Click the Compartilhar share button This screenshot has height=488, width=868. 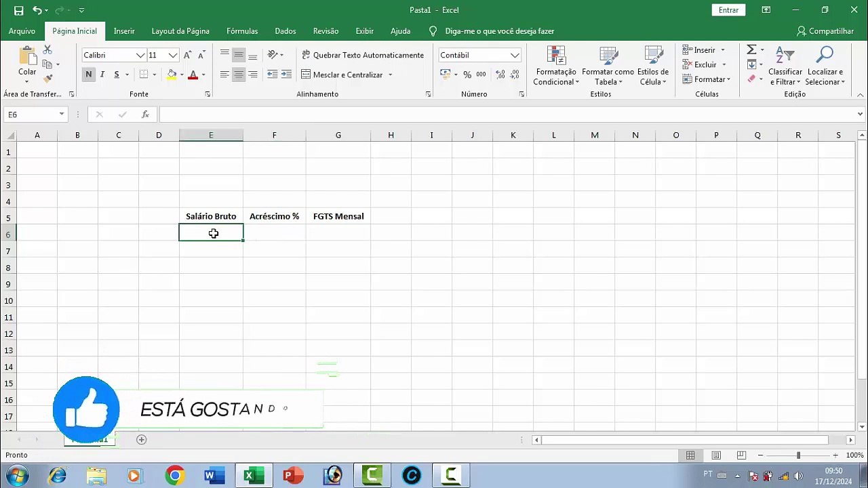825,31
